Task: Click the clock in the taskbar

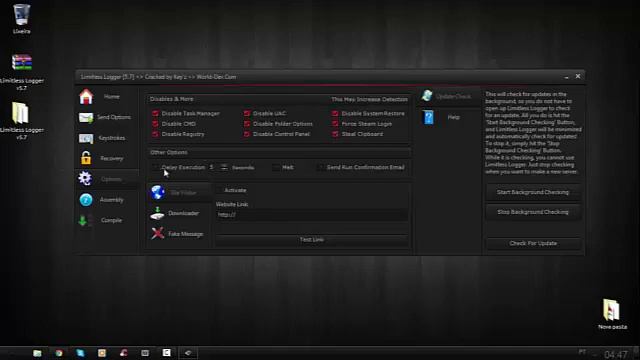Action: [616, 354]
